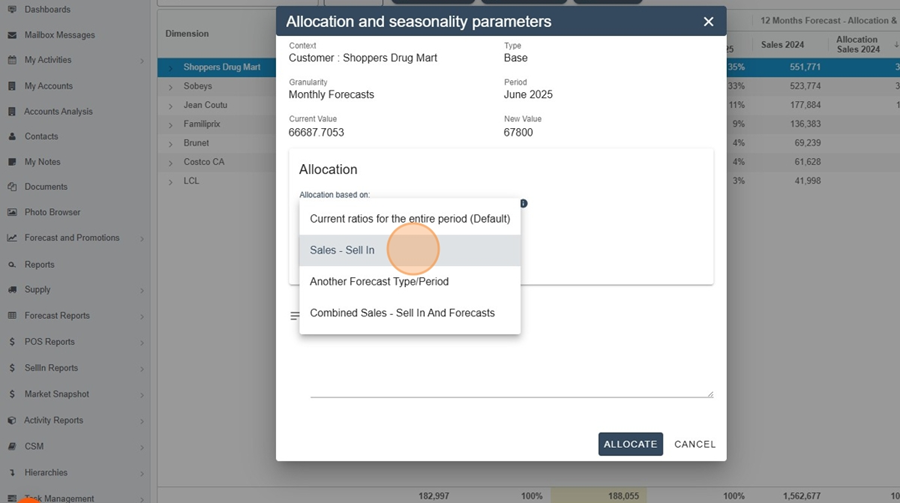The height and width of the screenshot is (503, 900).
Task: Click the My Activities calendar icon
Action: (12, 60)
